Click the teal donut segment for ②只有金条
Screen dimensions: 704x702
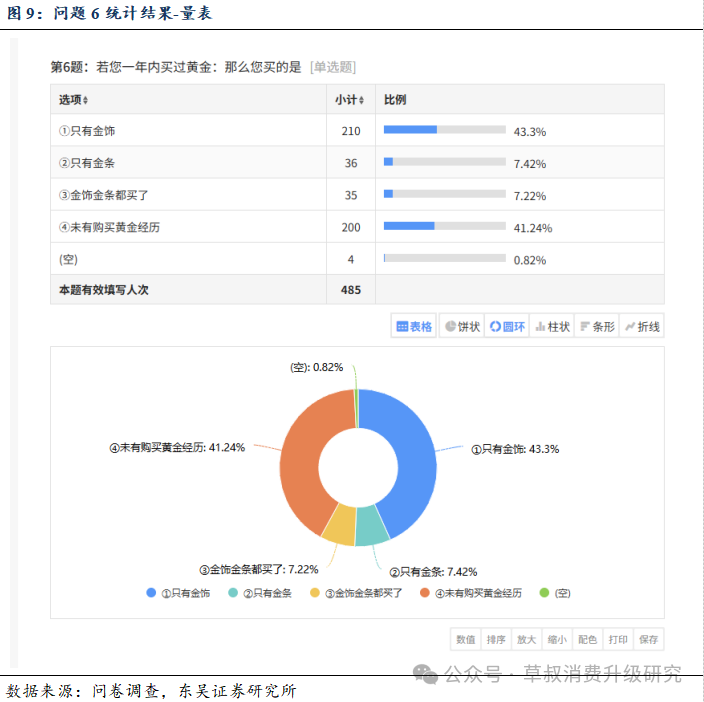[371, 525]
